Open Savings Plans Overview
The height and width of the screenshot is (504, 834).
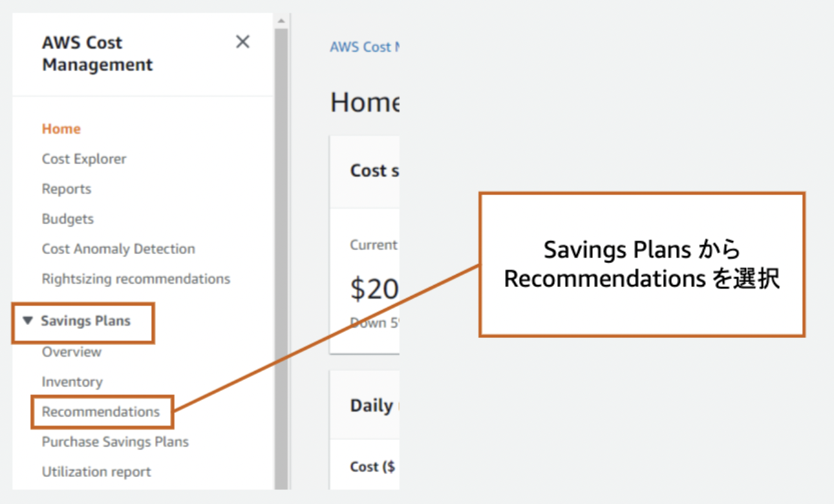point(72,352)
